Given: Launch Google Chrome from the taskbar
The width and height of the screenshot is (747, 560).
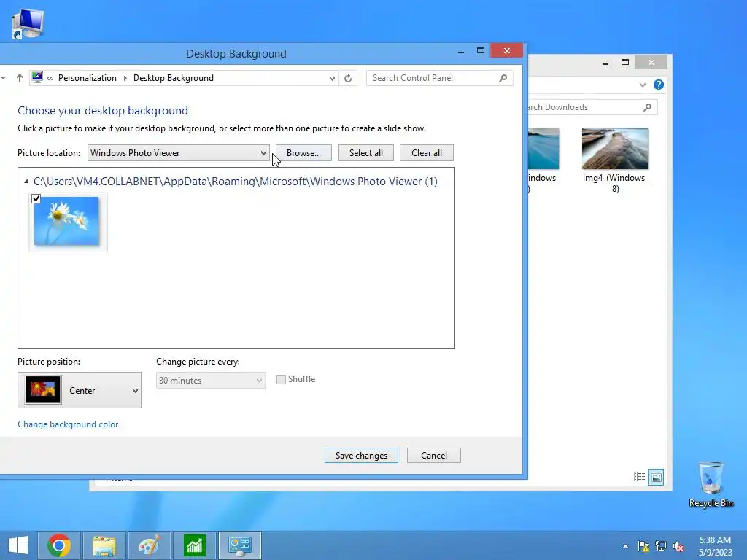Looking at the screenshot, I should point(59,545).
